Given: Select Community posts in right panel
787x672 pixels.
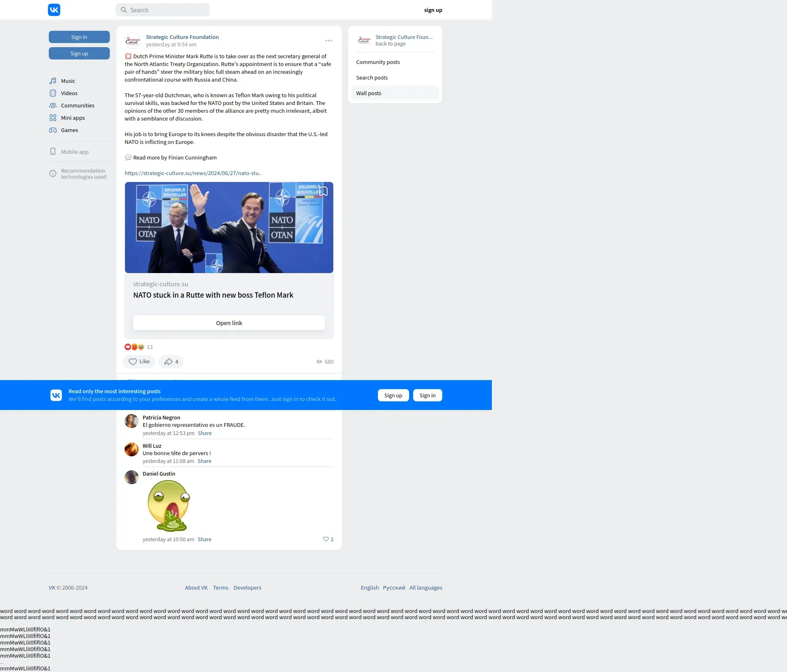Looking at the screenshot, I should [x=378, y=62].
